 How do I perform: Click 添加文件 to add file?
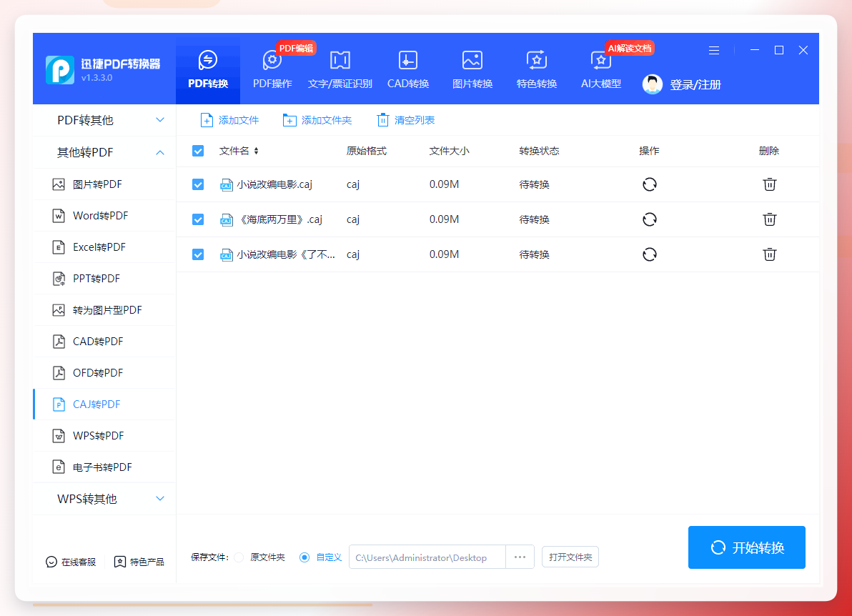230,120
